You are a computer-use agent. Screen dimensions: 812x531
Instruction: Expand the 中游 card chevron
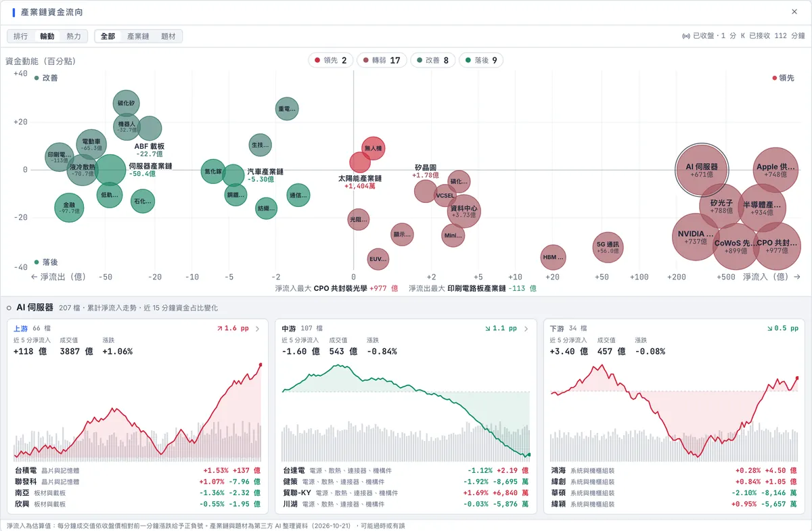coord(526,329)
